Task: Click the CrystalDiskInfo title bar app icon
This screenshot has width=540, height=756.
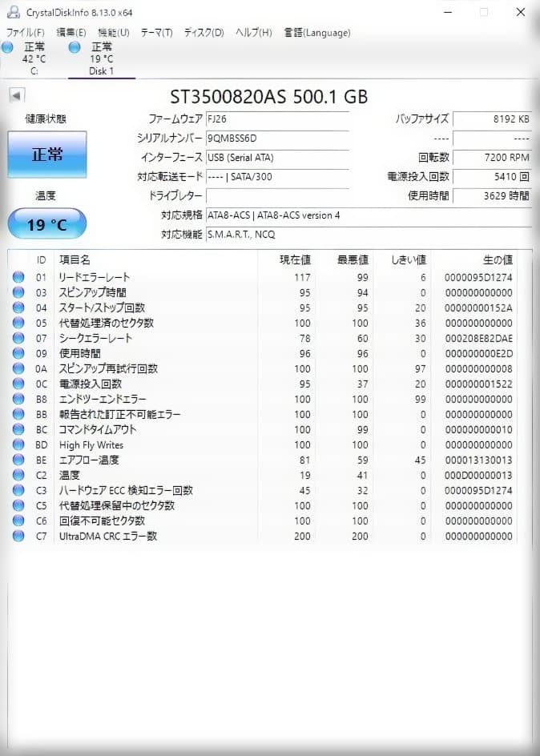Action: tap(13, 12)
